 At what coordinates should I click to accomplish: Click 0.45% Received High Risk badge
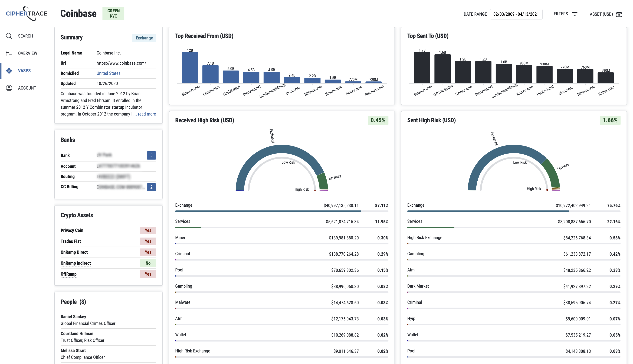(x=378, y=121)
